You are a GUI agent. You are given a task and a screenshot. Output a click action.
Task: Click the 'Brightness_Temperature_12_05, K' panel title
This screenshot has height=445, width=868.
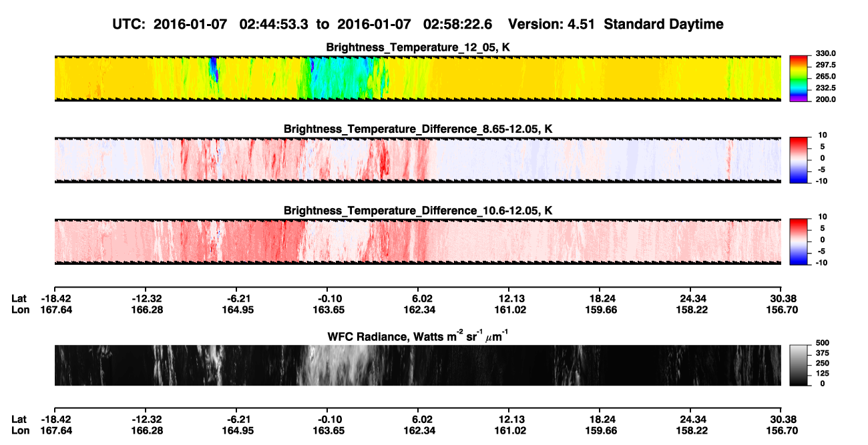tap(418, 47)
